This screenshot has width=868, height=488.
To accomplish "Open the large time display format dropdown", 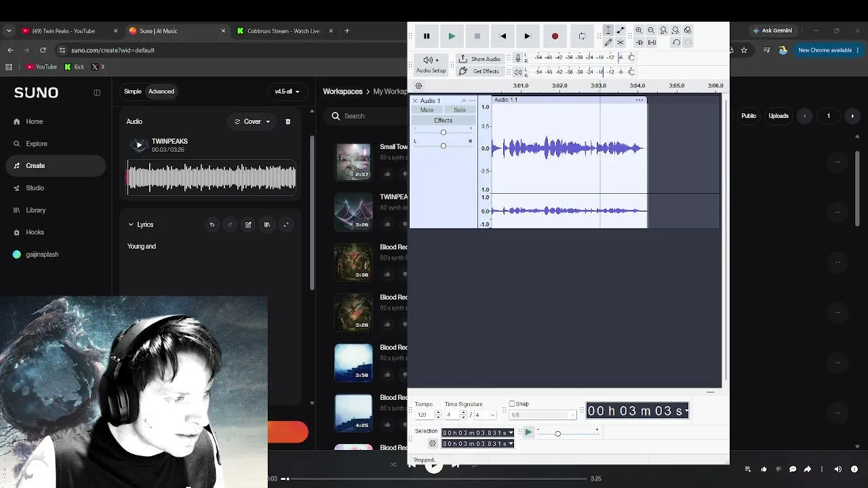I will (686, 411).
